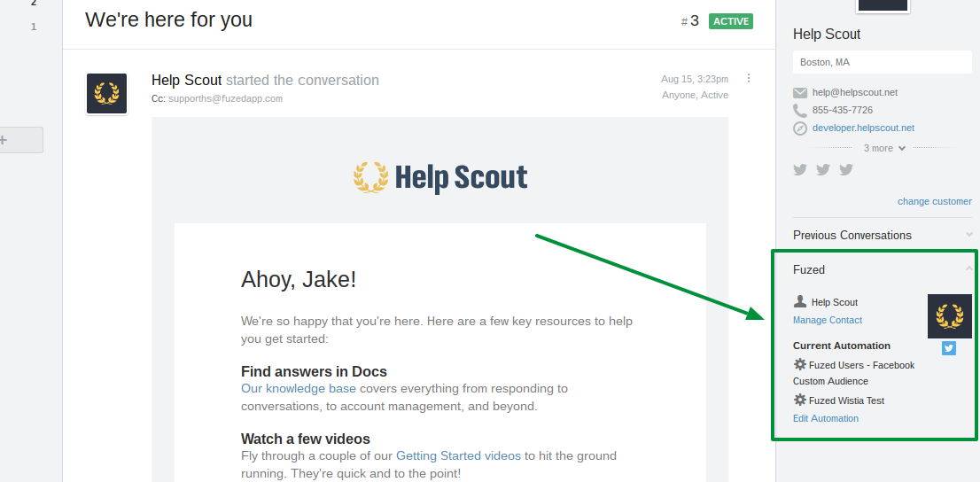This screenshot has width=980, height=482.
Task: Click the Aug 15, 3:23pm timestamp
Action: click(x=695, y=79)
